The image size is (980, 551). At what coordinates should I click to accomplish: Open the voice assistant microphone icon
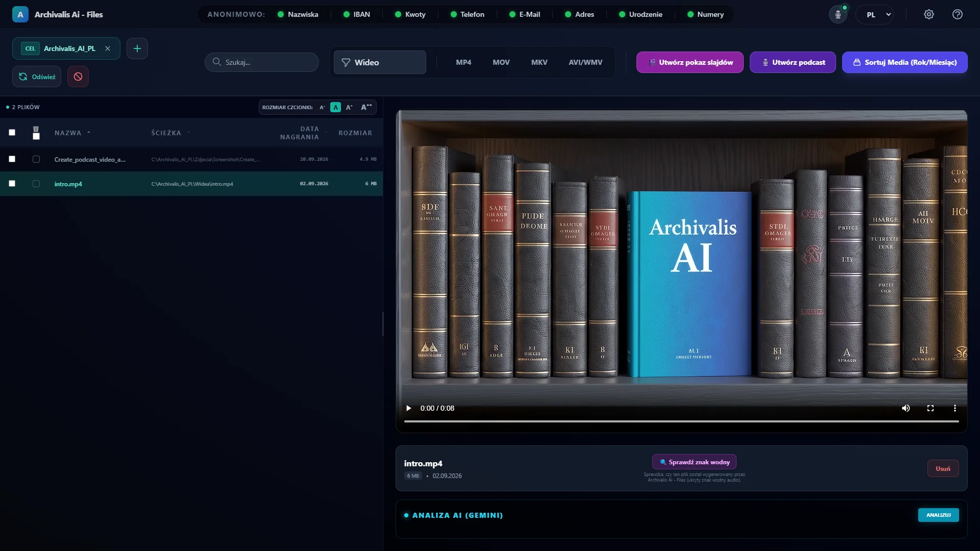(838, 14)
